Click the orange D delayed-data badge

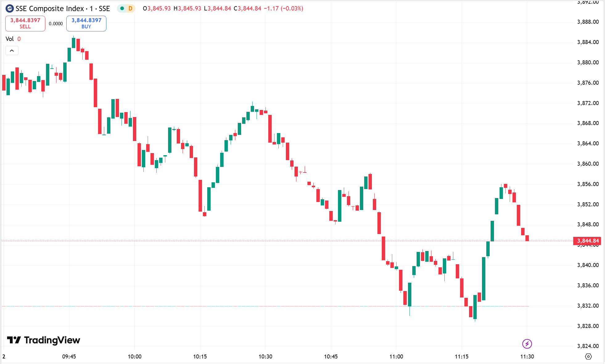pos(130,9)
